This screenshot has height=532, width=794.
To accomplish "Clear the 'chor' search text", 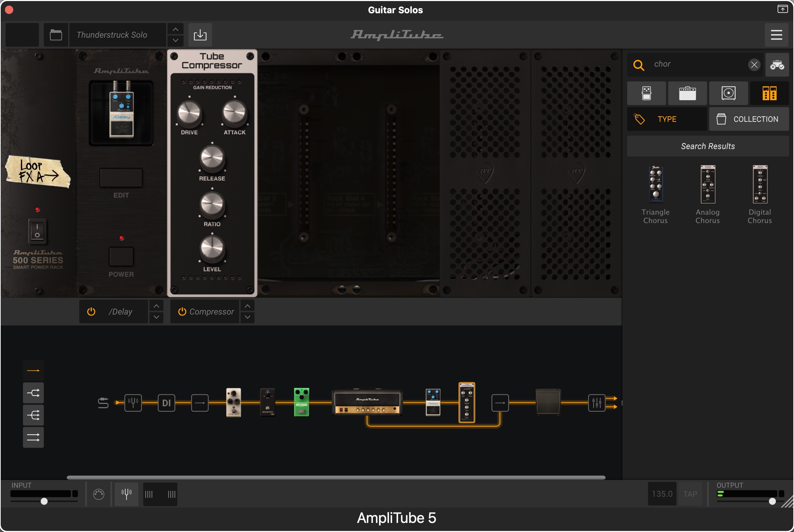I will [x=754, y=65].
